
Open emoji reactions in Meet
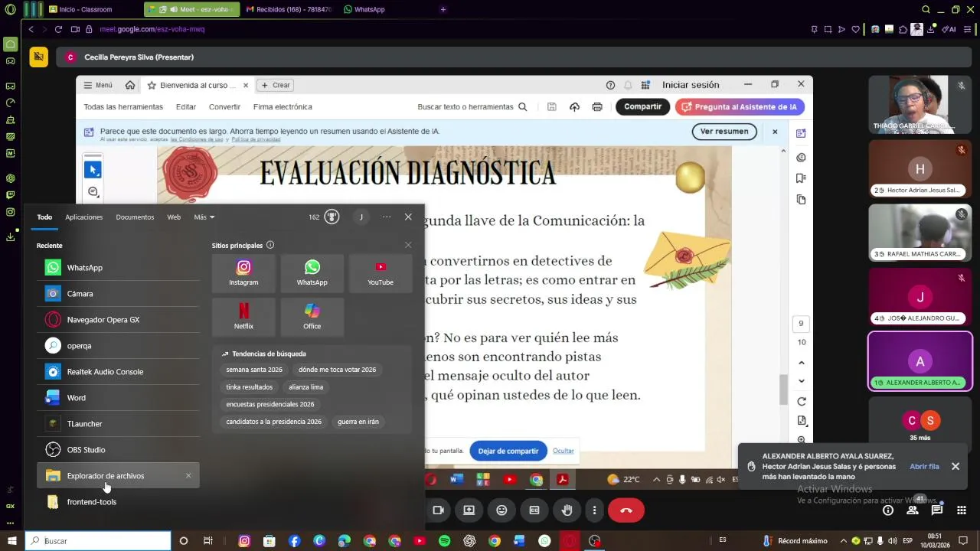coord(501,510)
